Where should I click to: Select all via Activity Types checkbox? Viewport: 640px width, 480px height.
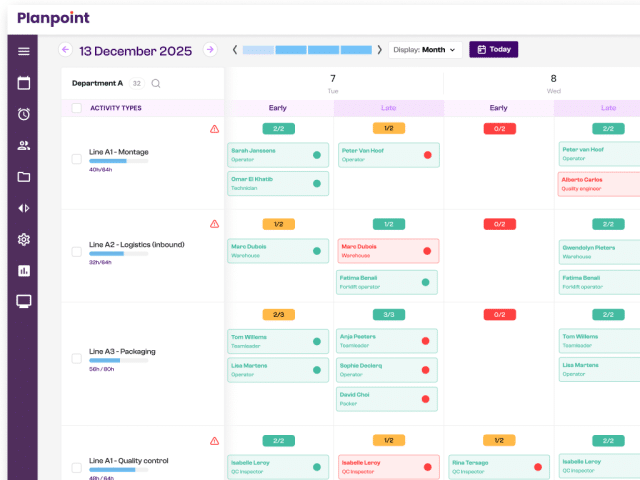77,108
